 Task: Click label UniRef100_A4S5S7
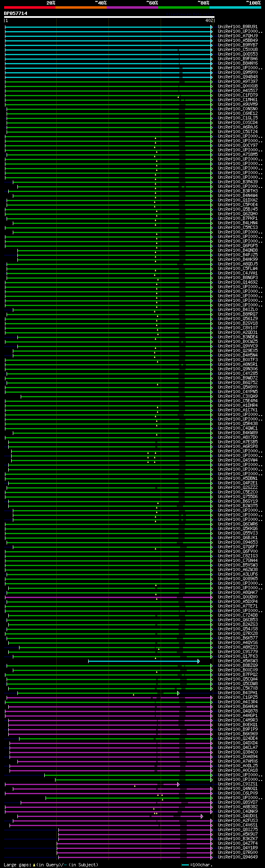tap(238, 91)
